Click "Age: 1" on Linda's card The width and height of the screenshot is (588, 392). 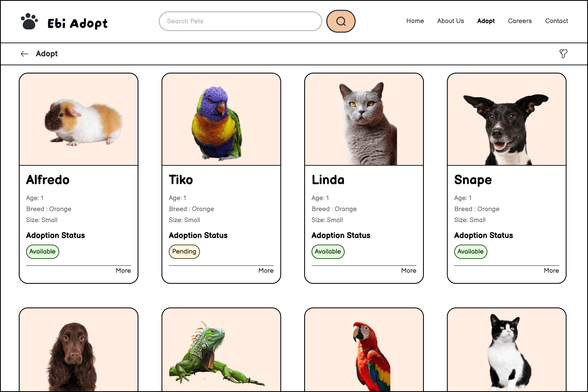pyautogui.click(x=320, y=198)
